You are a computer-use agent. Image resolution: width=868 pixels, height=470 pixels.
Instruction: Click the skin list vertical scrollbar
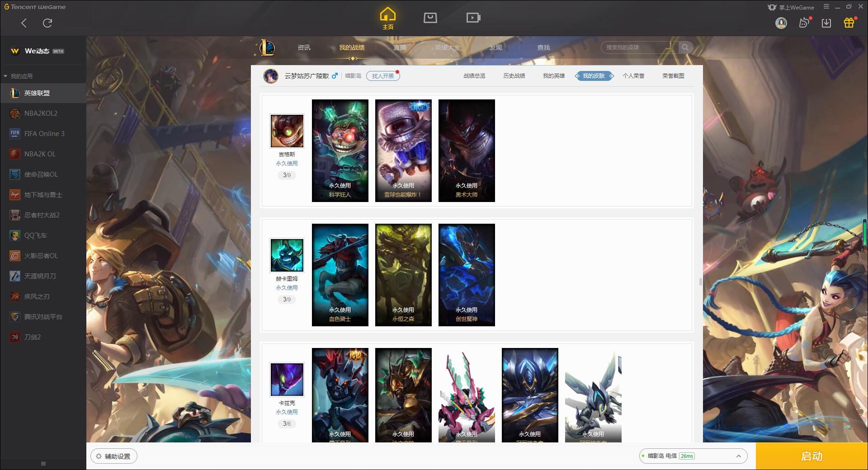(x=701, y=282)
